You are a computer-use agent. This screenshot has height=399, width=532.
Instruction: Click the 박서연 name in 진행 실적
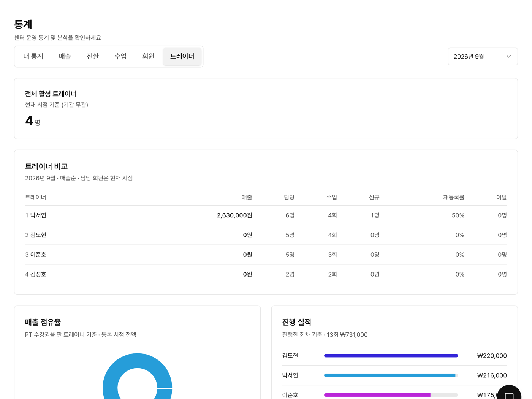290,376
